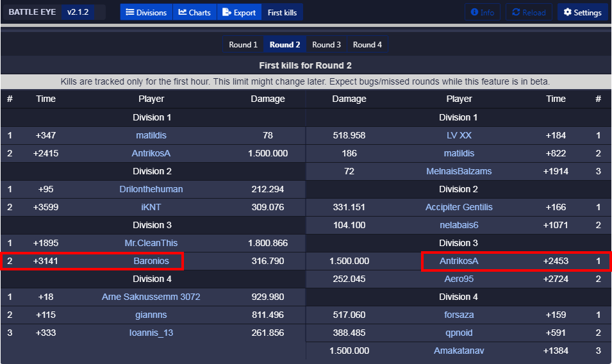Screen dimensions: 612x364
Task: Open the Charts view
Action: [194, 12]
